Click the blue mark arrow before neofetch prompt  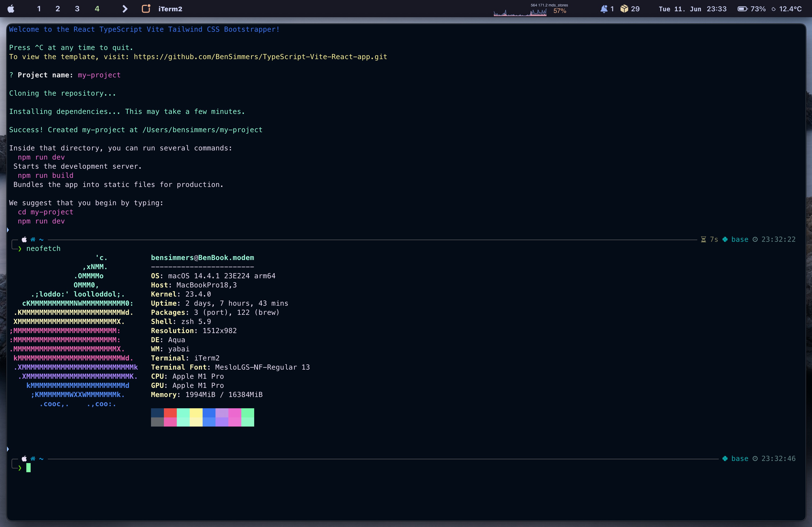8,230
